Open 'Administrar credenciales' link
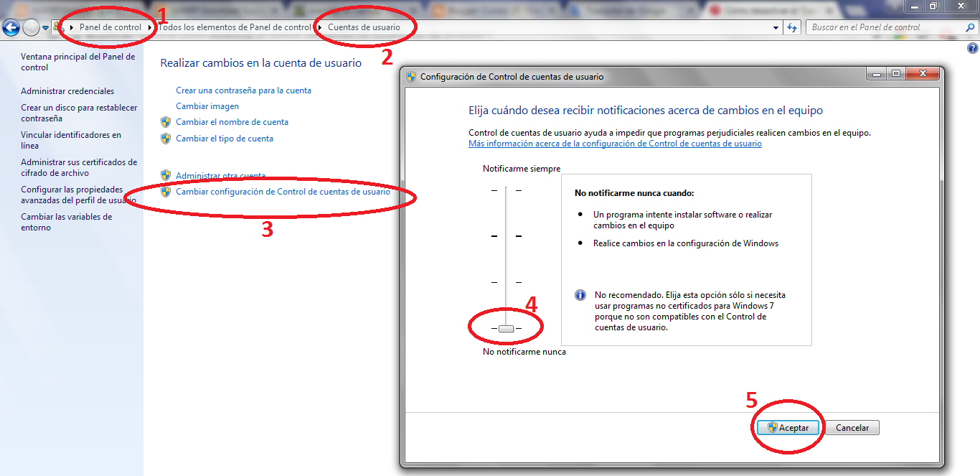 (67, 91)
